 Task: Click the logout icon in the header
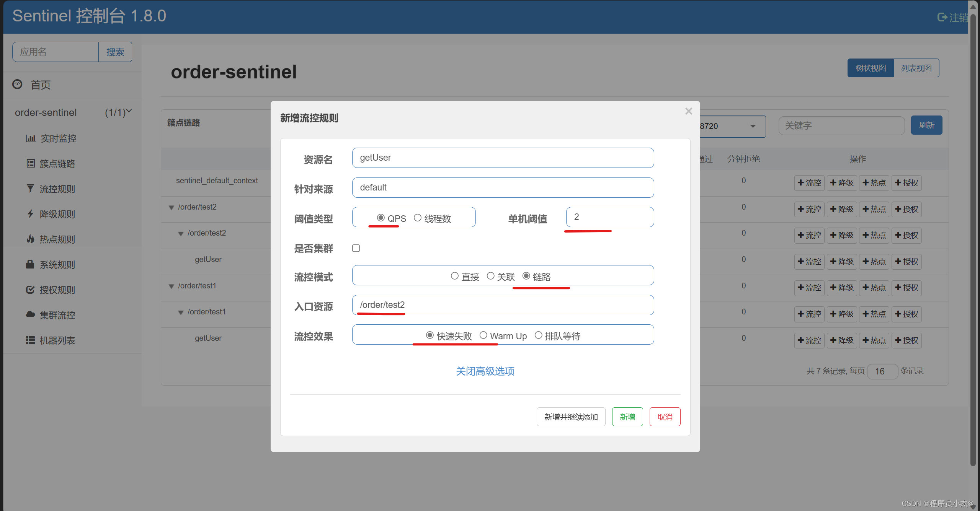pos(942,17)
